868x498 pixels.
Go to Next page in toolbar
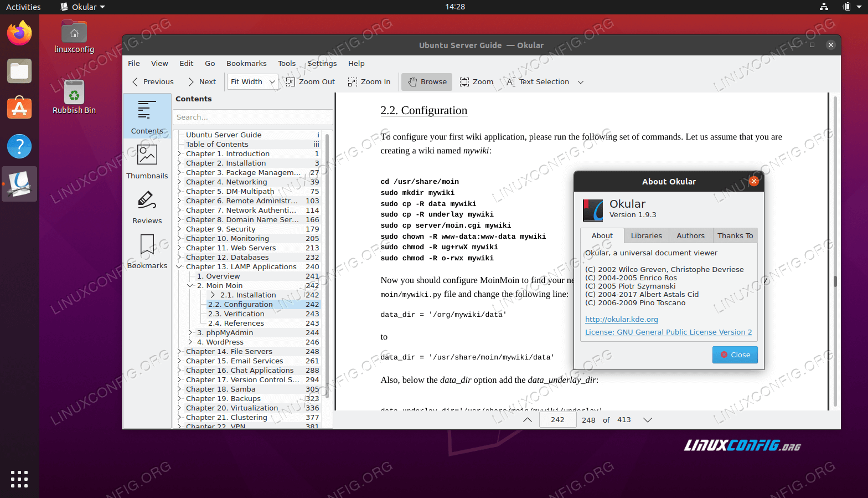click(x=202, y=82)
